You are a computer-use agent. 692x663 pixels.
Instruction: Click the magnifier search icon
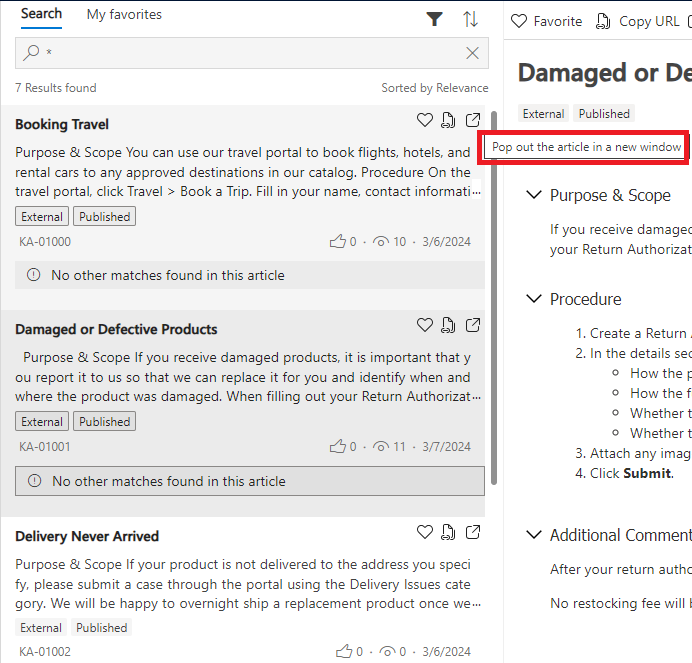point(31,53)
